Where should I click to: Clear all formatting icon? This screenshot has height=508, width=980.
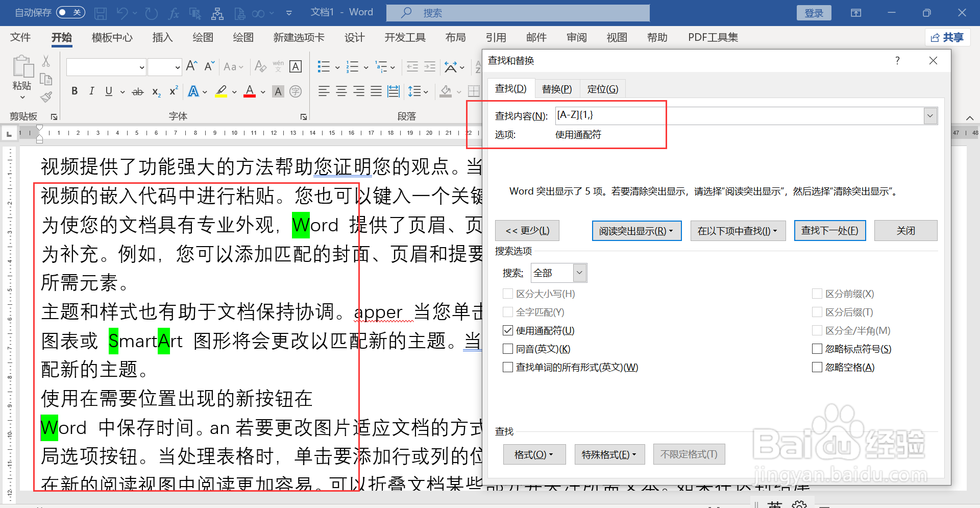(260, 66)
